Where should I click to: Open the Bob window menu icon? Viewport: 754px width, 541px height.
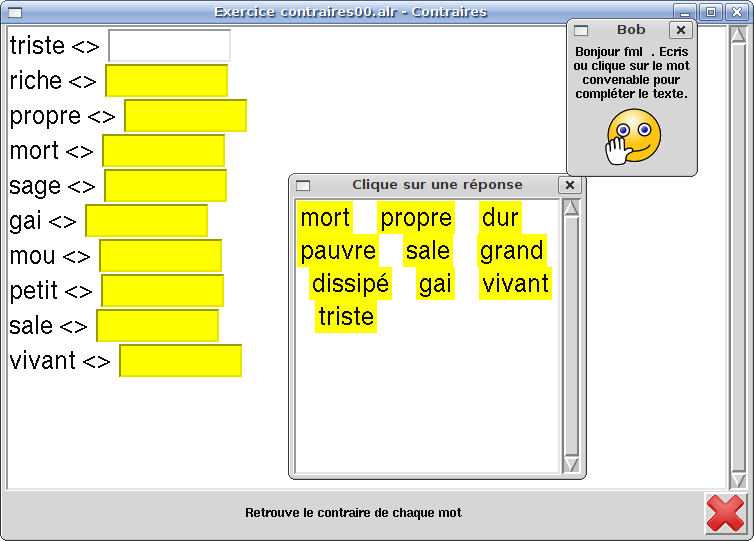(x=581, y=31)
